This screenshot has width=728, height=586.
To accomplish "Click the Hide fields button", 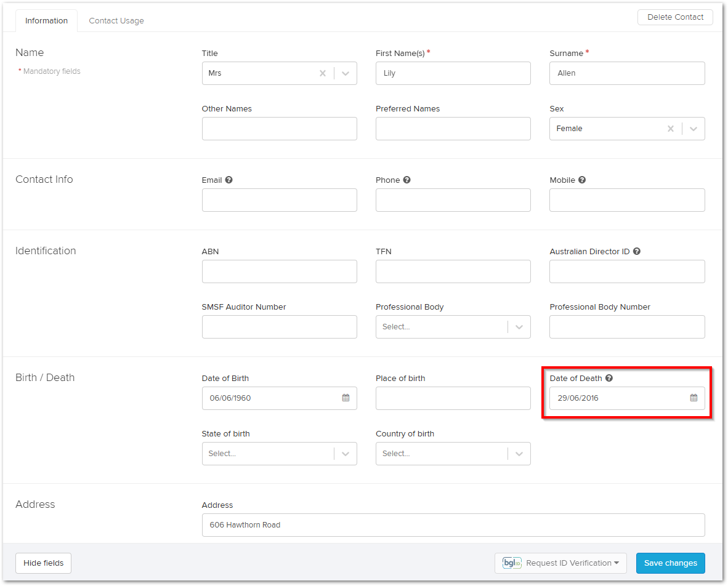I will [44, 563].
